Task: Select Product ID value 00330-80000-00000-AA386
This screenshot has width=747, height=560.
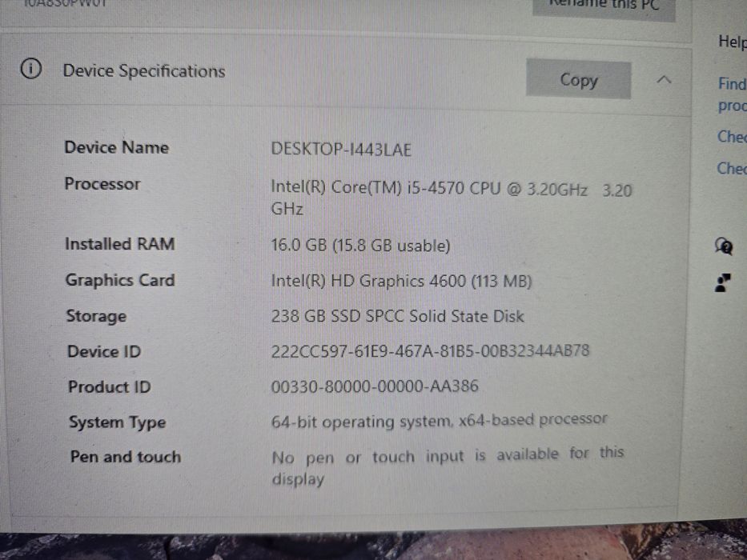Action: click(375, 386)
